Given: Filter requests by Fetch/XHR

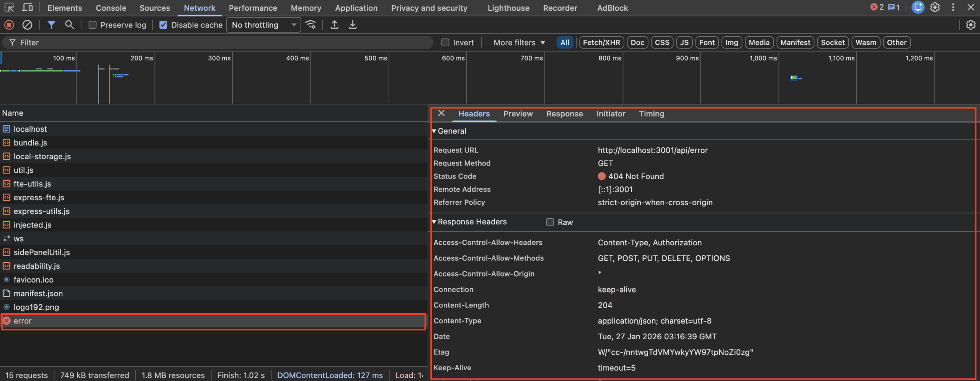Looking at the screenshot, I should (601, 43).
